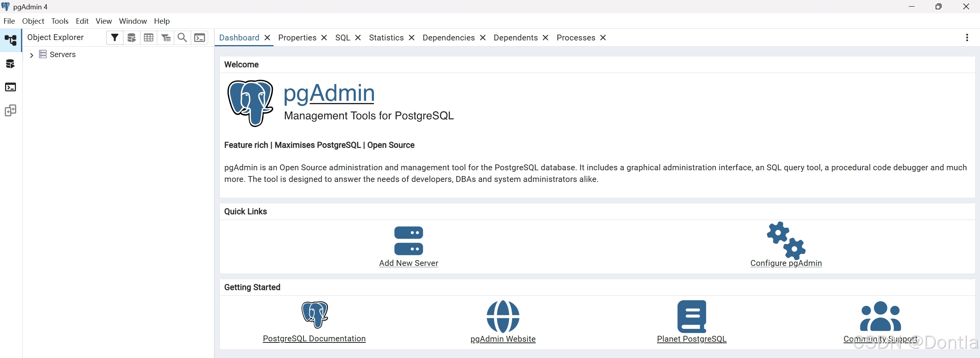This screenshot has width=980, height=358.
Task: Open the pgAdmin Website link
Action: (503, 339)
